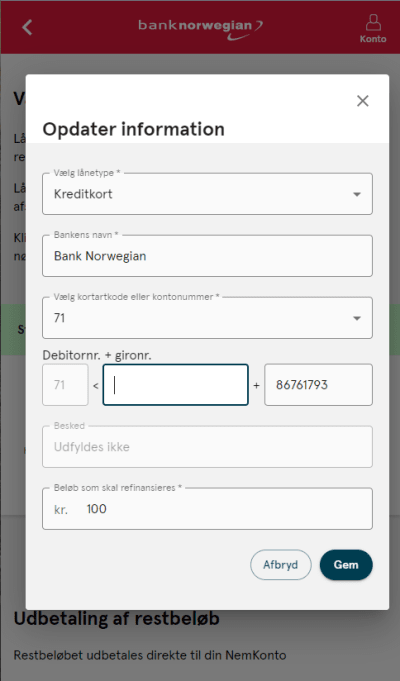Viewport: 400px width, 681px height.
Task: Click the Bank Norwegian logo
Action: (x=200, y=29)
